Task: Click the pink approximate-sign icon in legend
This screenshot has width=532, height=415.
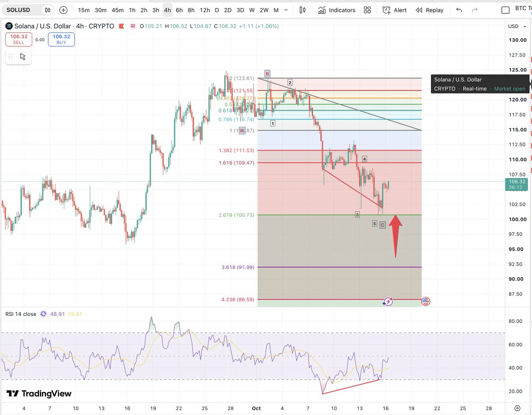Action: [133, 26]
